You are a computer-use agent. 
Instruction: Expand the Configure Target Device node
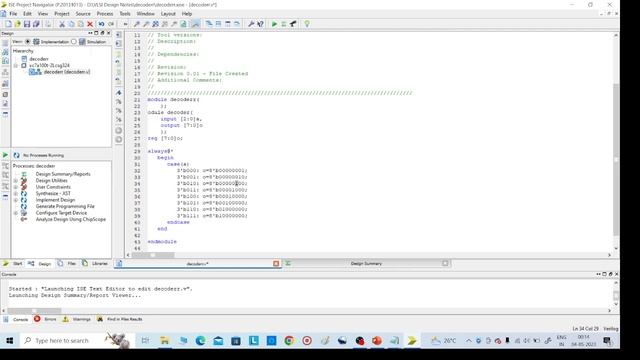16,213
